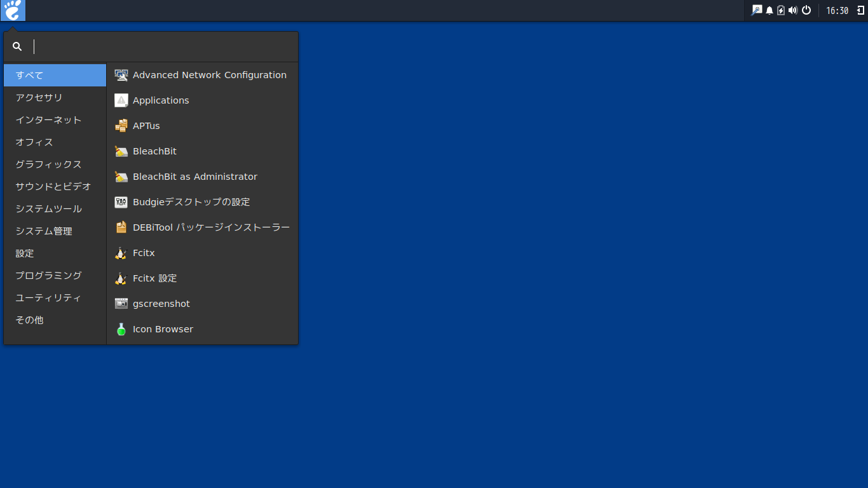This screenshot has width=868, height=488.
Task: Select the システムツール category
Action: (x=55, y=208)
